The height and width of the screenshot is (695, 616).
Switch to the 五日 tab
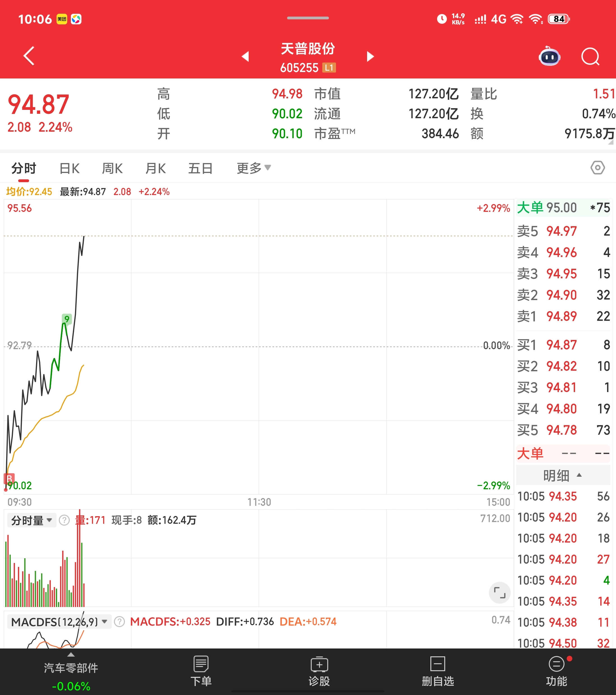[200, 168]
